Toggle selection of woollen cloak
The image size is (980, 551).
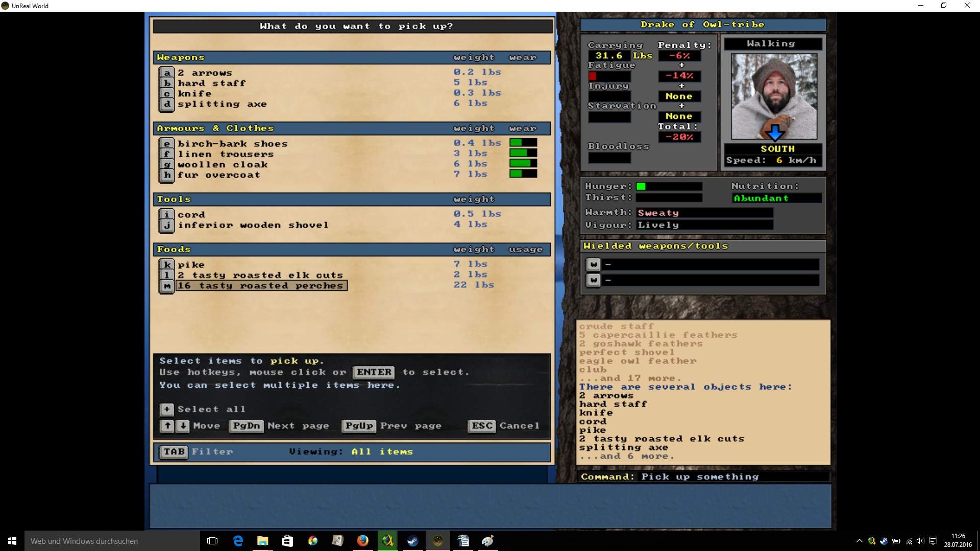223,165
